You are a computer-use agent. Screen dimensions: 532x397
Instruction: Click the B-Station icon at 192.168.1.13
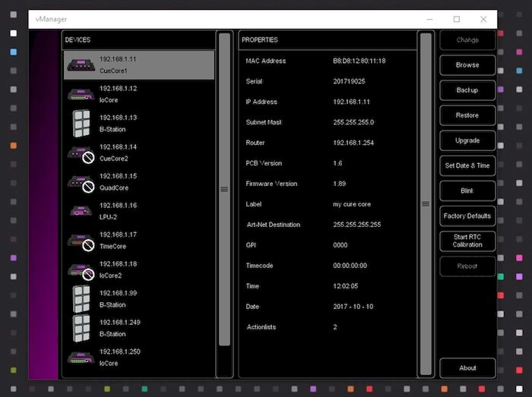[x=81, y=123]
